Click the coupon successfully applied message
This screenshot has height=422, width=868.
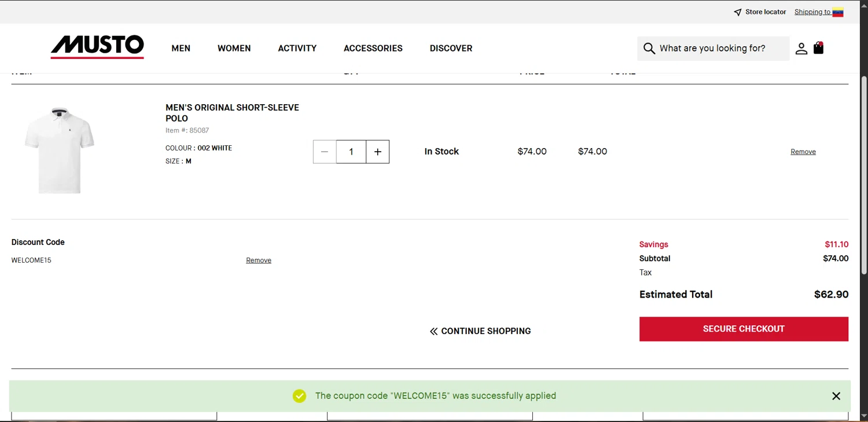(436, 396)
